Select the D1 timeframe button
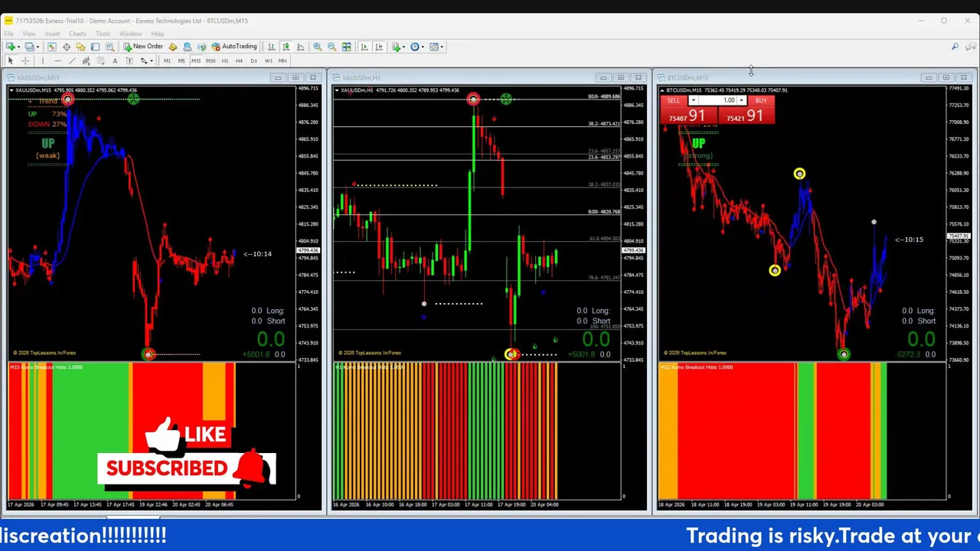Viewport: 980px width, 551px height. pos(253,61)
